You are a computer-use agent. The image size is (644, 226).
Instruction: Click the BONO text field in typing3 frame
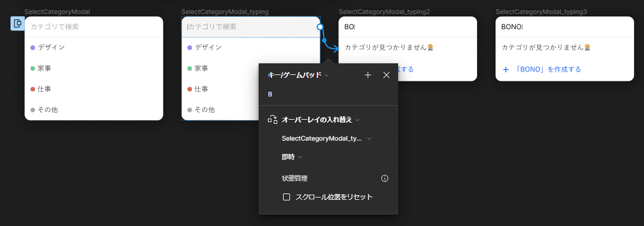(565, 27)
